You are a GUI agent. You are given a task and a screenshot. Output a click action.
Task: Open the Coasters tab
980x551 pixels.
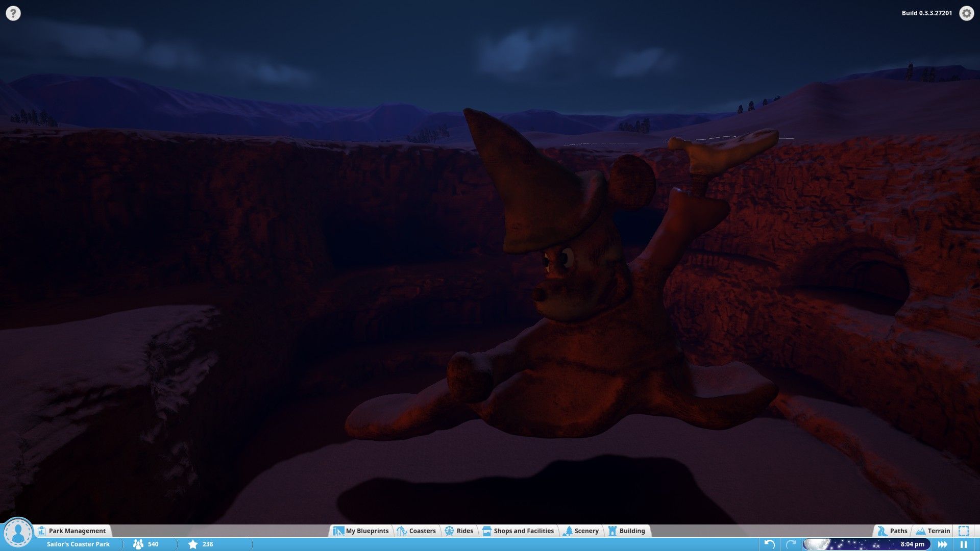(x=416, y=531)
